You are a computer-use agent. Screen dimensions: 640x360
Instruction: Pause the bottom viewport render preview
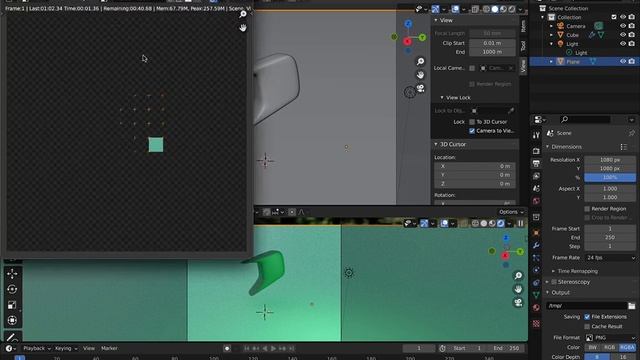pyautogui.click(x=520, y=223)
